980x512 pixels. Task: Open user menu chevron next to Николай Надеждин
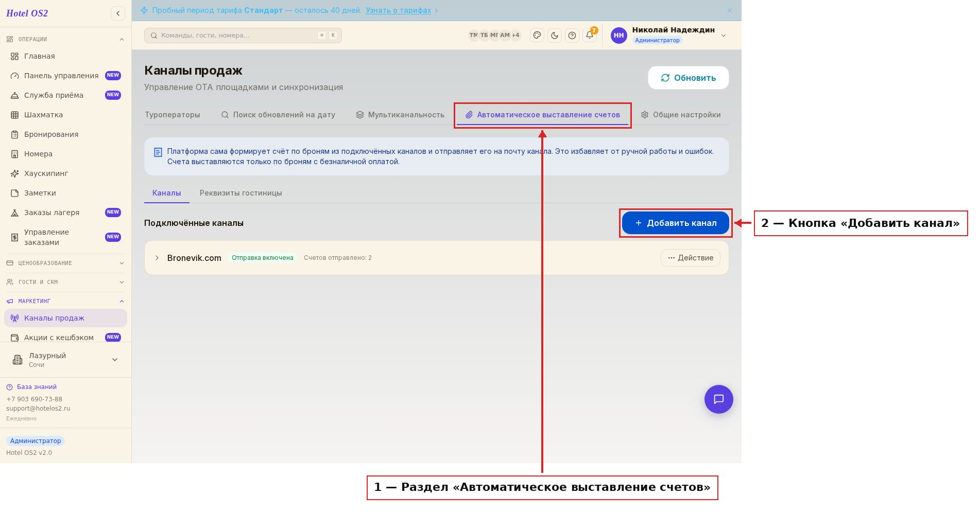point(724,36)
